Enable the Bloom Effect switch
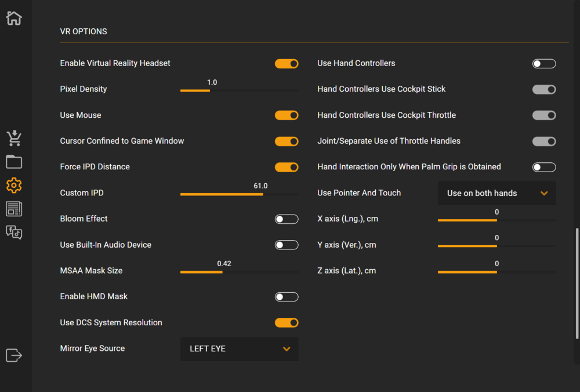 (x=287, y=219)
